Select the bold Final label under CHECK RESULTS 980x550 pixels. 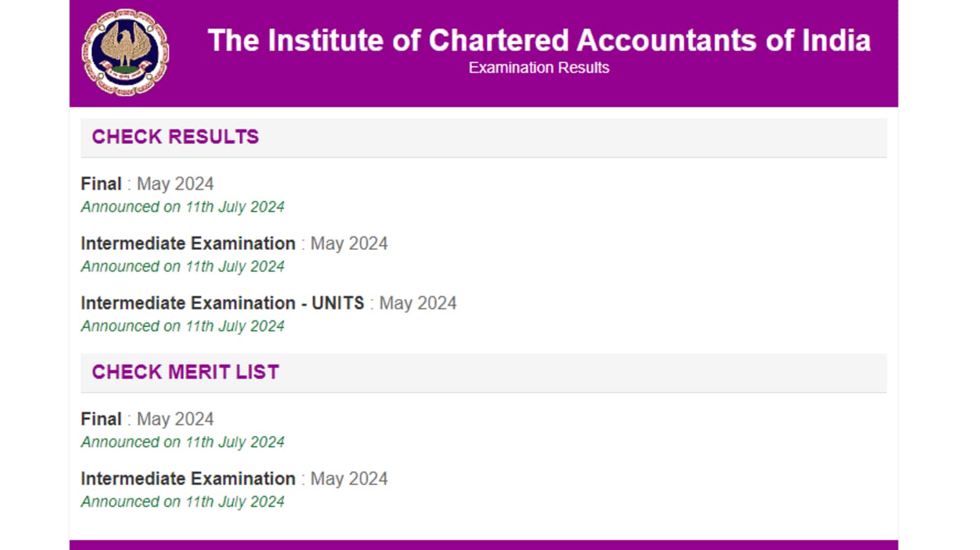click(x=102, y=183)
